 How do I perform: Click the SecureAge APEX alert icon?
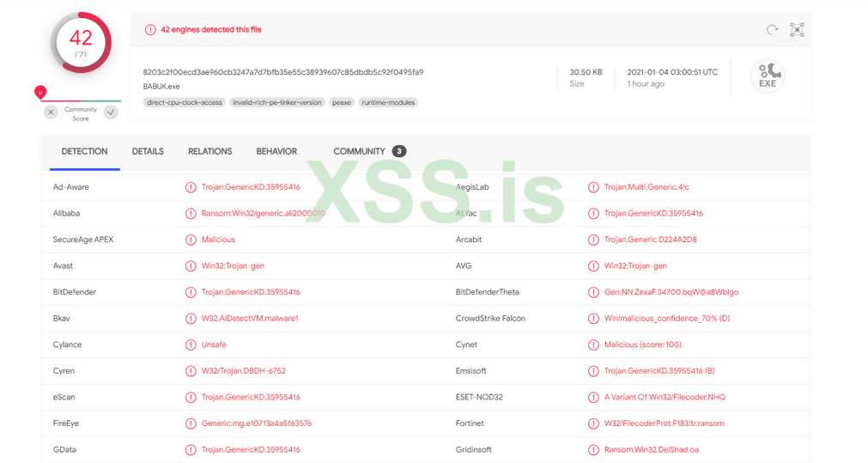click(x=191, y=240)
